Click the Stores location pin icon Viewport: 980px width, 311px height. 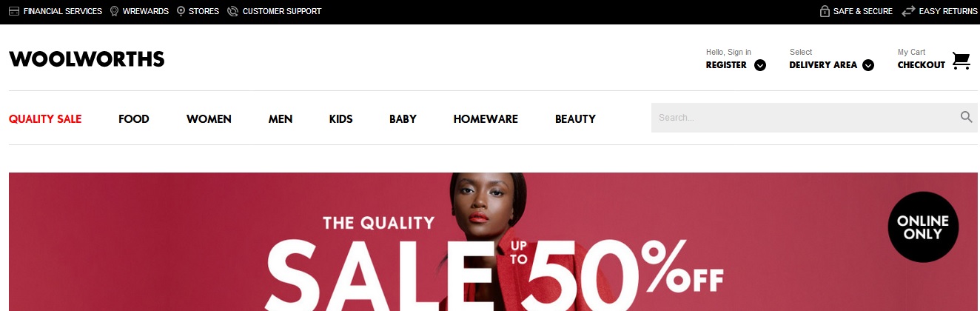(181, 11)
